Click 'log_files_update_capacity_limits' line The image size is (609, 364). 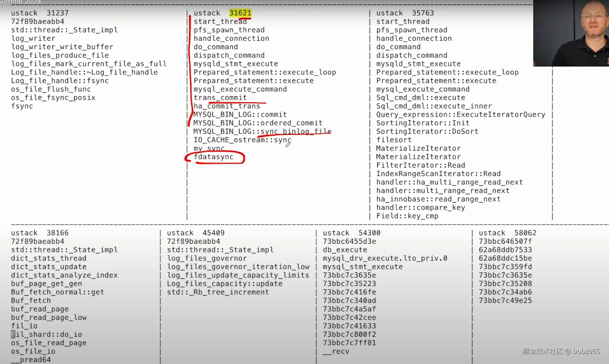[238, 275]
